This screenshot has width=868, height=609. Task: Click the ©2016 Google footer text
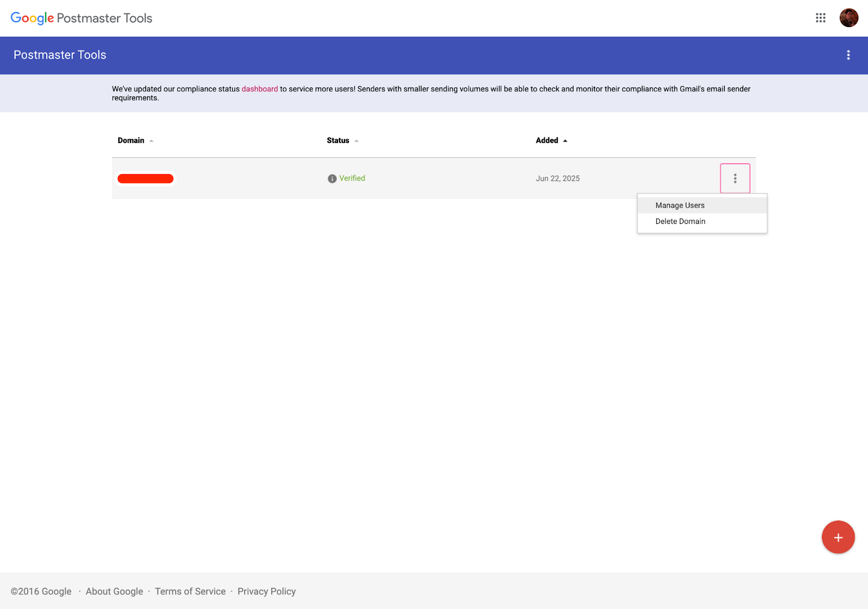coord(41,591)
